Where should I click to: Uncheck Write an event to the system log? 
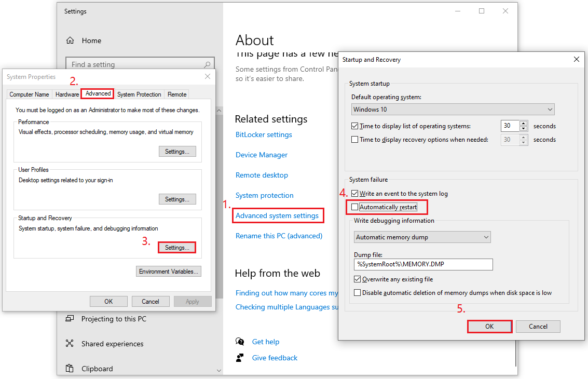pos(355,194)
